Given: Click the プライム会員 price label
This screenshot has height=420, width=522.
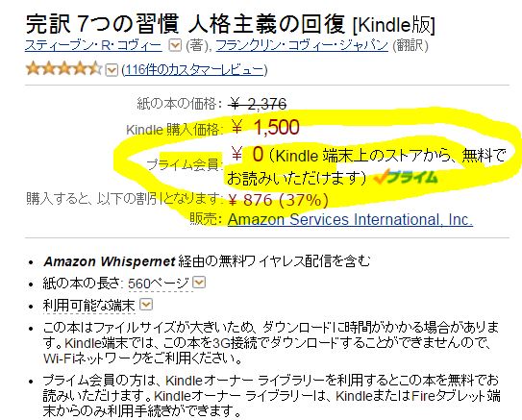Looking at the screenshot, I should pos(184,164).
